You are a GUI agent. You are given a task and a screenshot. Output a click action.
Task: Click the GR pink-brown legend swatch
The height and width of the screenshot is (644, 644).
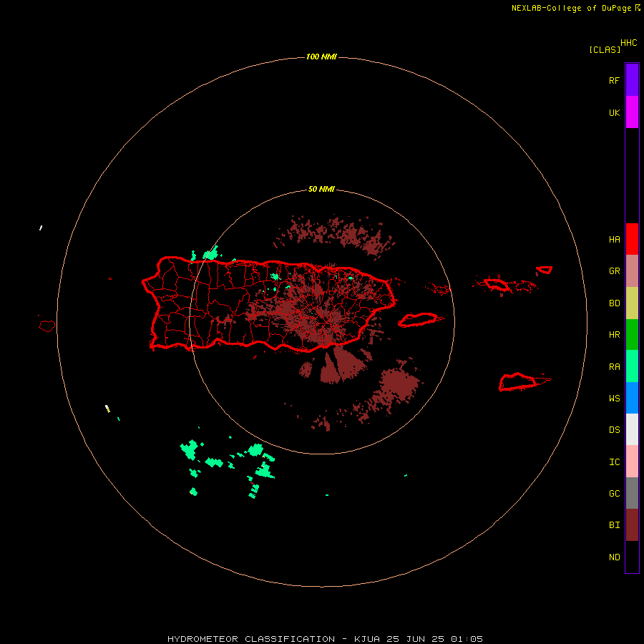tap(632, 271)
